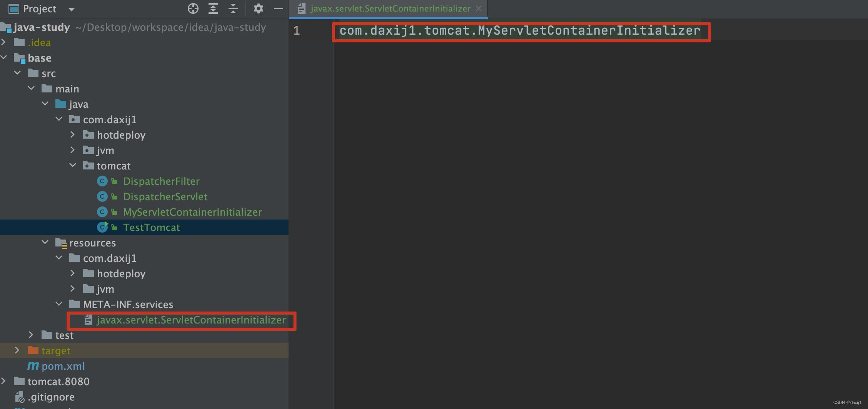
Task: Collapse the main folder
Action: (31, 88)
